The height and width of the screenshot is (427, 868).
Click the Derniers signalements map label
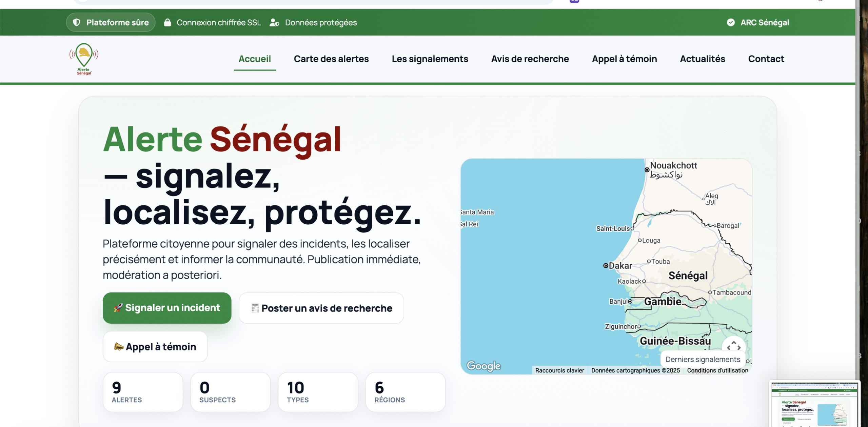click(x=703, y=359)
